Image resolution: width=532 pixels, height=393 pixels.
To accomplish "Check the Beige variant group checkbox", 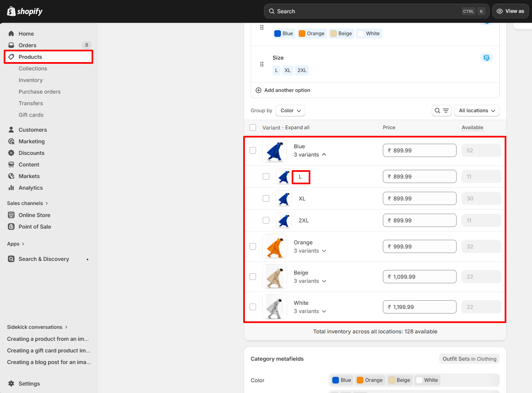I will pyautogui.click(x=253, y=277).
